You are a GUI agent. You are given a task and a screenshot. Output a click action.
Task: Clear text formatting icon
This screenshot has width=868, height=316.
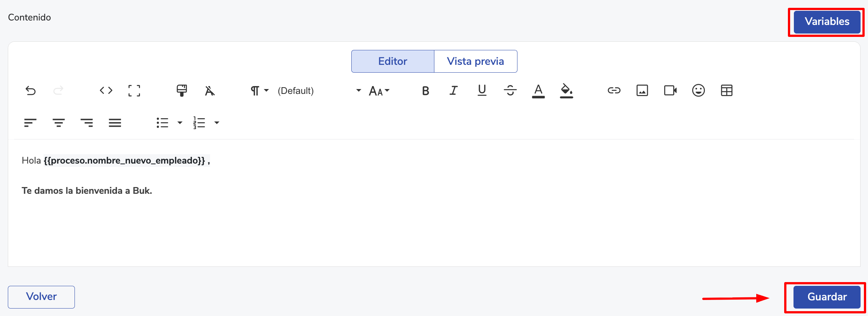pyautogui.click(x=210, y=91)
